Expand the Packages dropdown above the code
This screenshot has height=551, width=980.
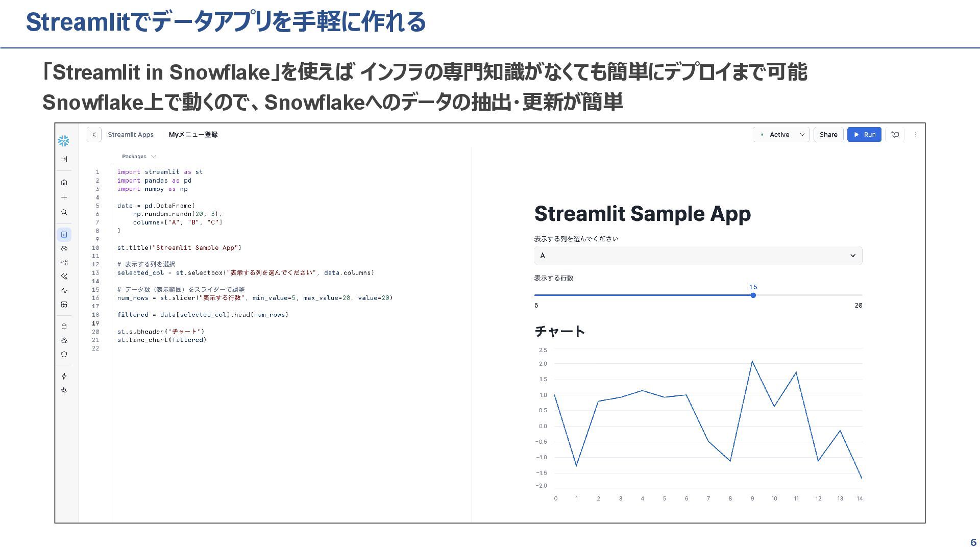139,157
